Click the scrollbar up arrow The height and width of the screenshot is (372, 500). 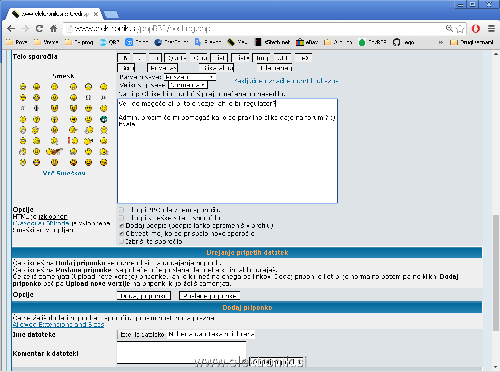point(496,54)
